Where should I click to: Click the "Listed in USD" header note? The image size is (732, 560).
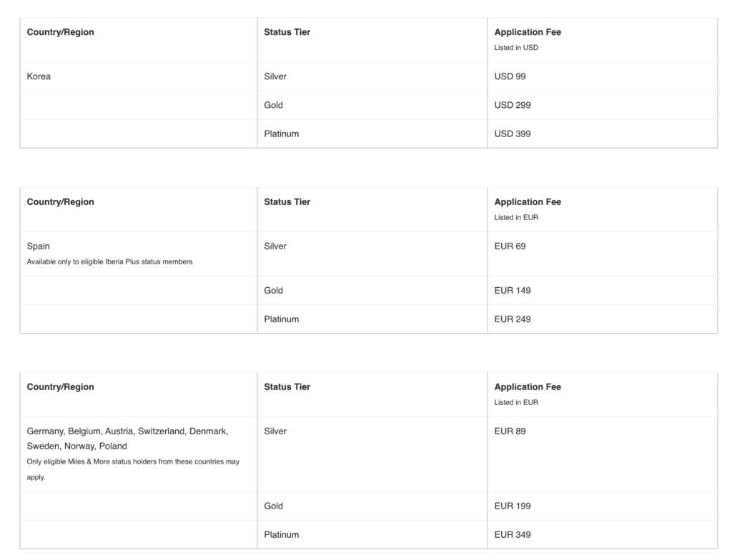tap(516, 48)
